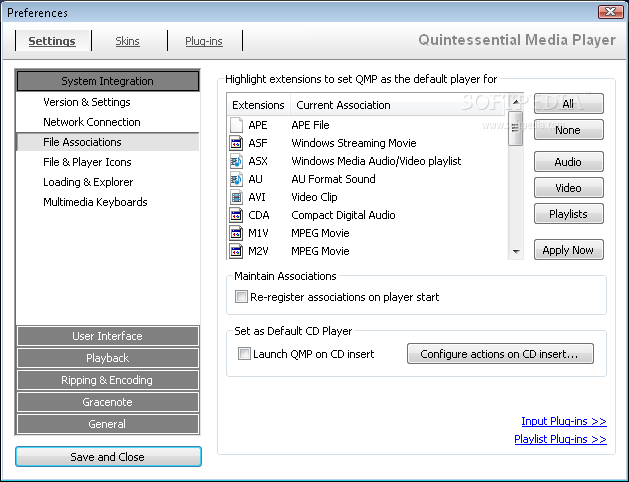Select the 'Video Clip' association text
629x482 pixels.
click(314, 197)
